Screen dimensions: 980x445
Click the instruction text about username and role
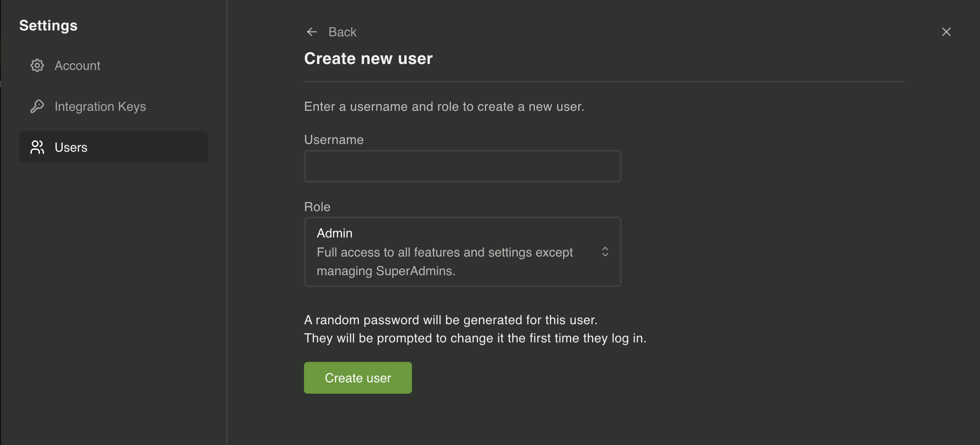point(444,106)
